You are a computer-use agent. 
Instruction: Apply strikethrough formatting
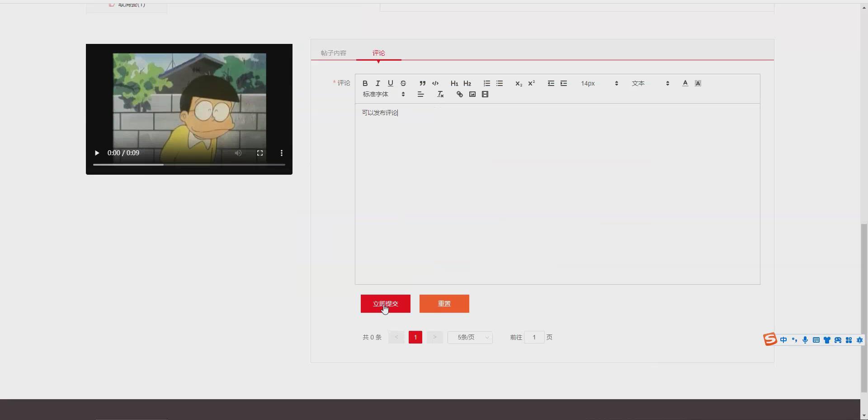[403, 83]
